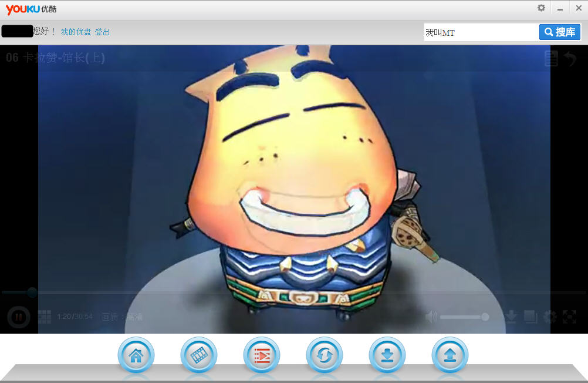The height and width of the screenshot is (383, 588).
Task: Mute the player with the speaker icon
Action: pyautogui.click(x=431, y=317)
